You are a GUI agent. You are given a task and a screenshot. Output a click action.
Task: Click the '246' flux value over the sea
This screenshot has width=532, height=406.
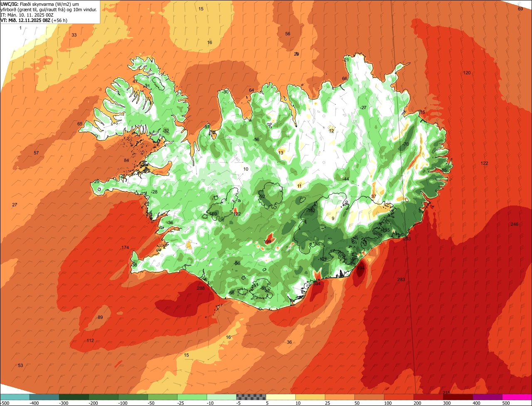point(515,224)
